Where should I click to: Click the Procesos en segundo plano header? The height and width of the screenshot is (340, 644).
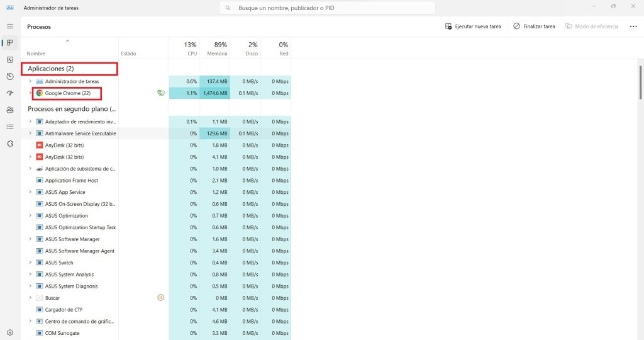coord(72,109)
